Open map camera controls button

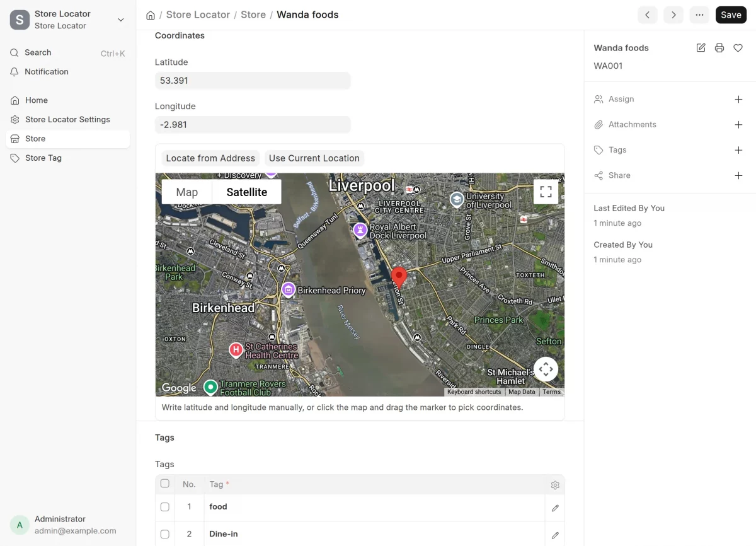pos(546,369)
